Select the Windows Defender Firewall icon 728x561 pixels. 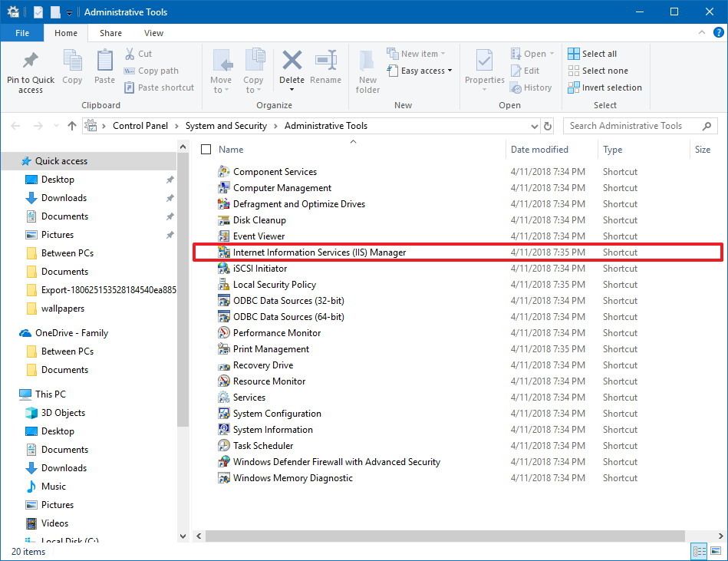224,462
